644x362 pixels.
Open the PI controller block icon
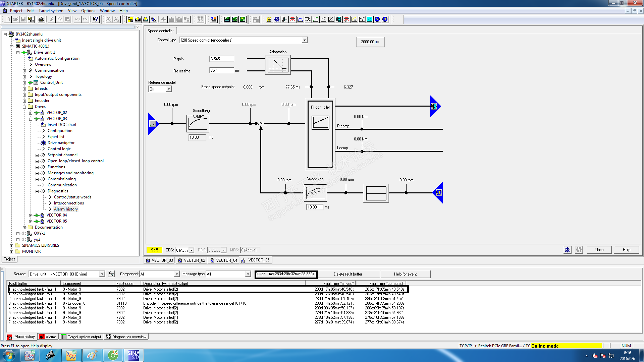320,122
